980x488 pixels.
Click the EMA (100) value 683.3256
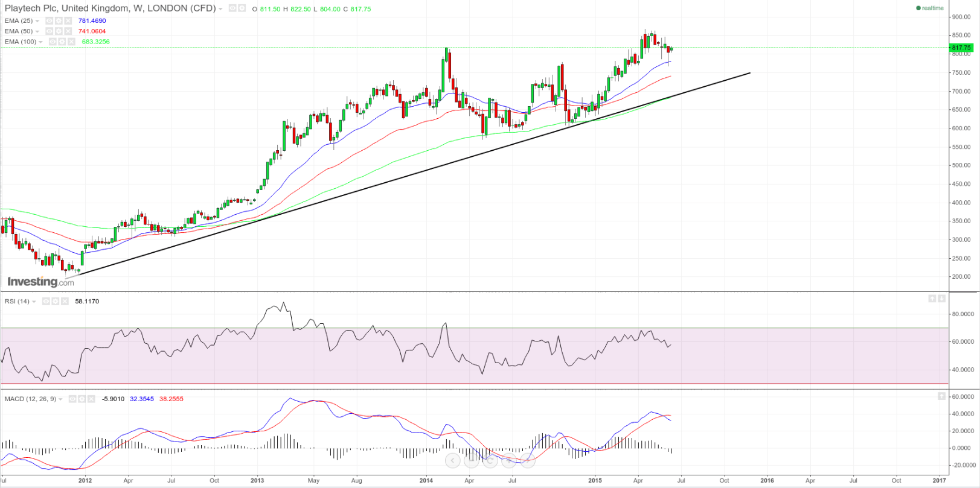pos(96,42)
